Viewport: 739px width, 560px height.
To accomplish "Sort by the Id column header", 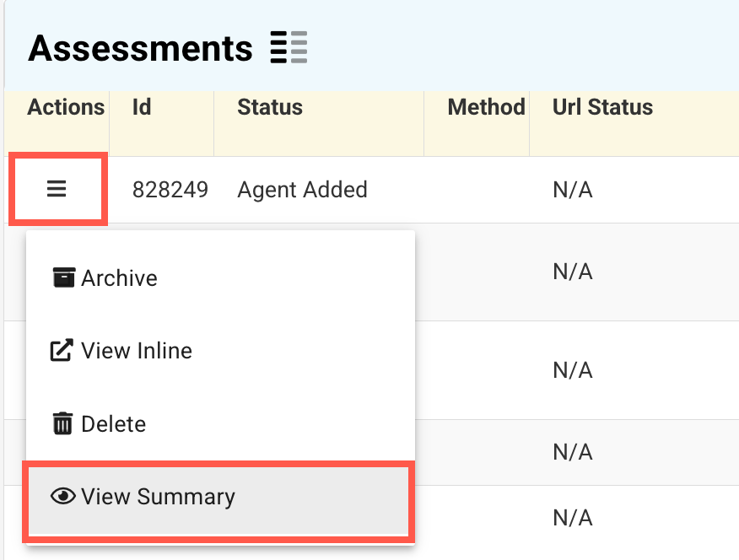I will pos(142,107).
